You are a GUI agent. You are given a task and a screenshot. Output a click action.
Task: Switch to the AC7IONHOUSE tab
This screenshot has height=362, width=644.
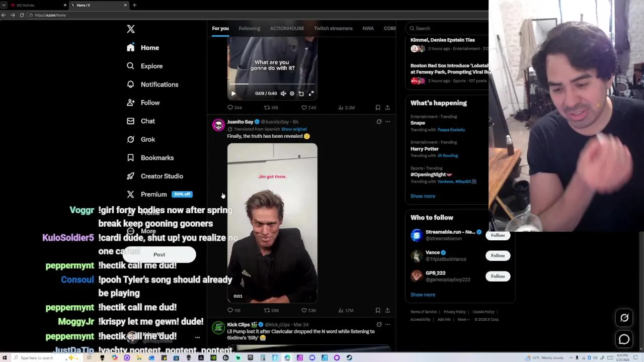click(x=287, y=29)
